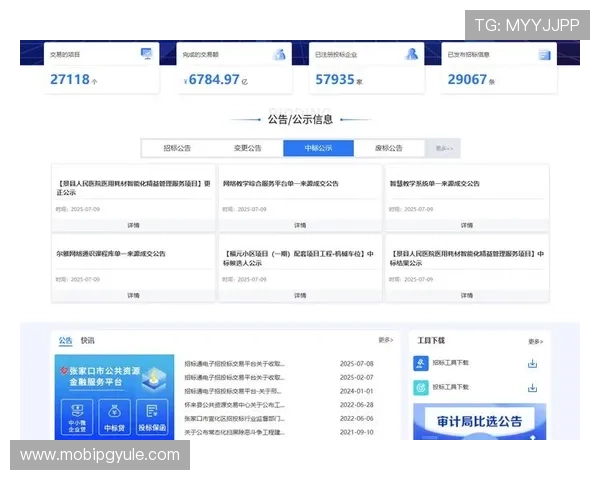Image resolution: width=600 pixels, height=480 pixels.
Task: Switch to the 变更公告 tab
Action: pos(248,148)
